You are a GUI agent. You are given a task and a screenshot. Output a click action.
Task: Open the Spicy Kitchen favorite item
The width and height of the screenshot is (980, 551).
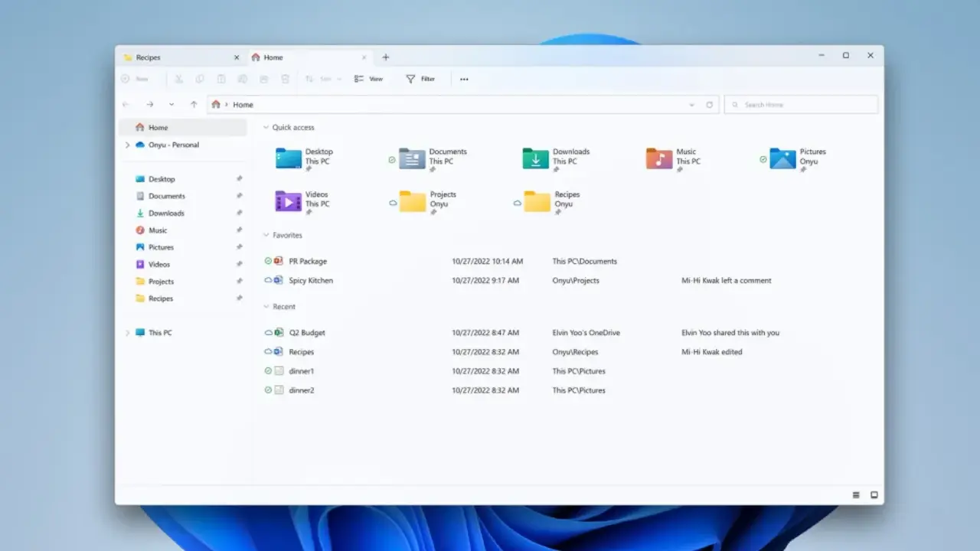coord(312,280)
